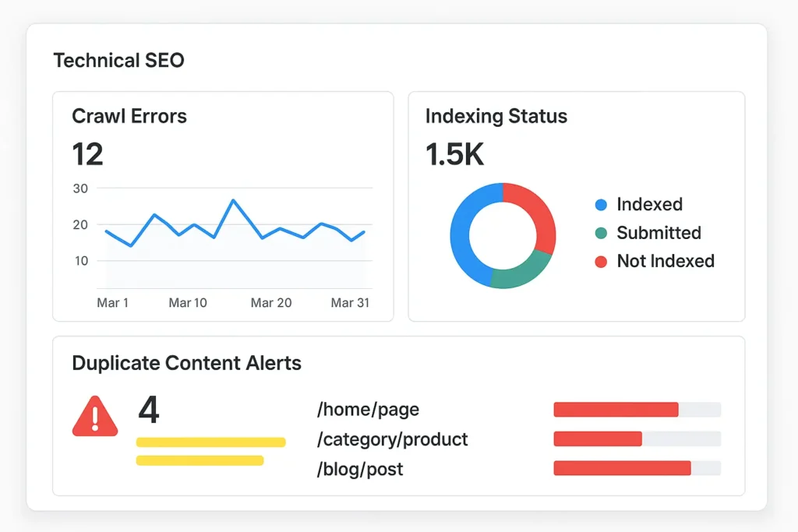Click the green Submitted legend dot
This screenshot has width=798, height=532.
(x=601, y=233)
